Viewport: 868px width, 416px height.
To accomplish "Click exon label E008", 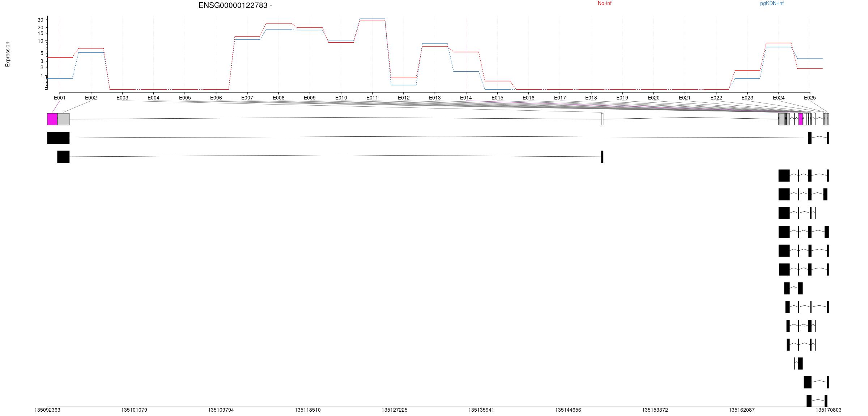I will 278,98.
